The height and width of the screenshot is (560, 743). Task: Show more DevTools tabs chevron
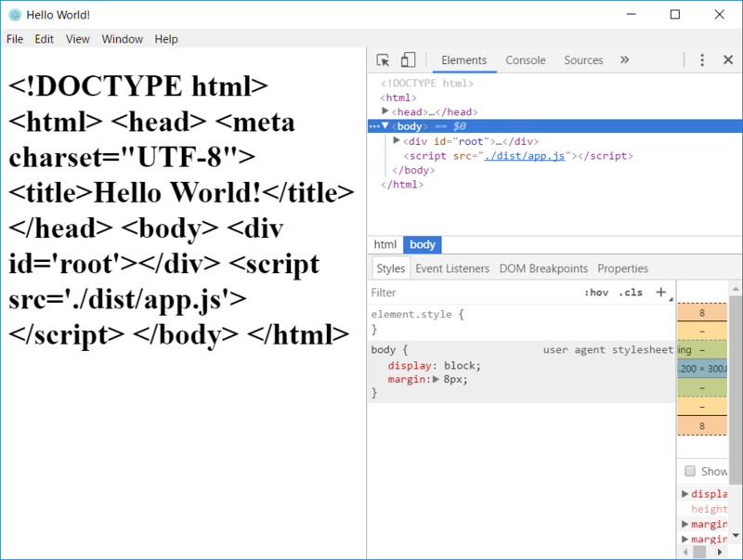pyautogui.click(x=624, y=59)
